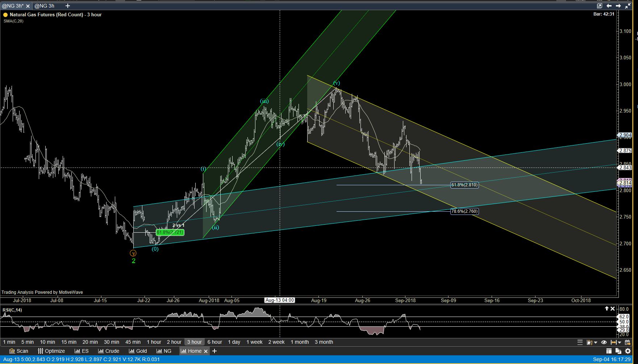Click the Natural Gas Futures chart title
638x364 pixels.
pyautogui.click(x=56, y=15)
